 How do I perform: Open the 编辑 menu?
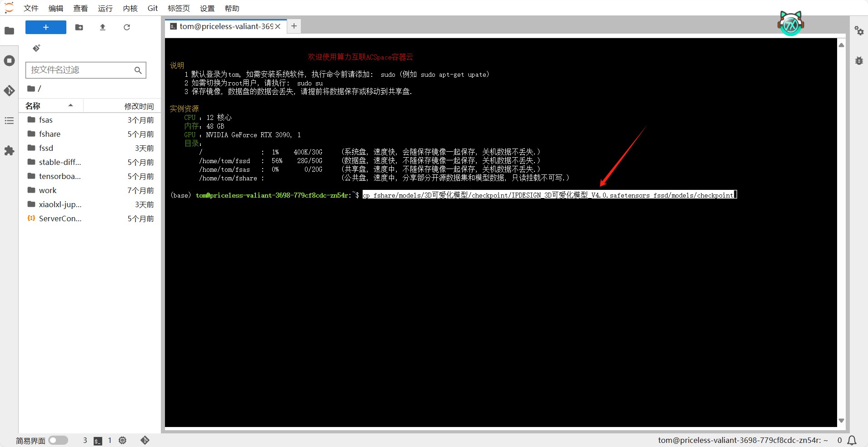click(56, 8)
